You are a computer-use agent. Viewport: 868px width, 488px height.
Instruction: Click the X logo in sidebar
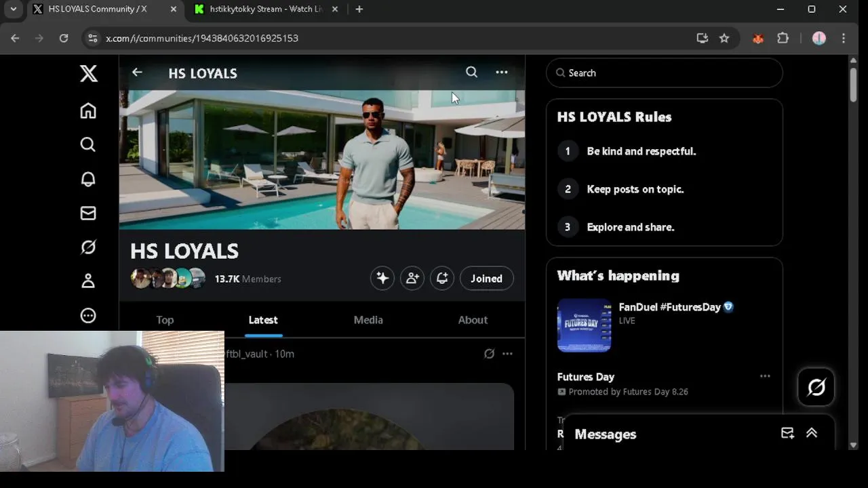pyautogui.click(x=88, y=73)
